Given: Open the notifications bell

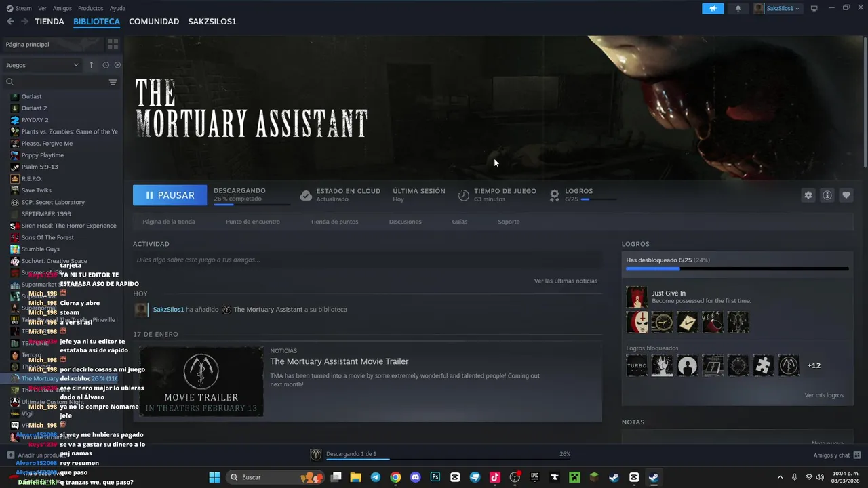Looking at the screenshot, I should (x=738, y=8).
